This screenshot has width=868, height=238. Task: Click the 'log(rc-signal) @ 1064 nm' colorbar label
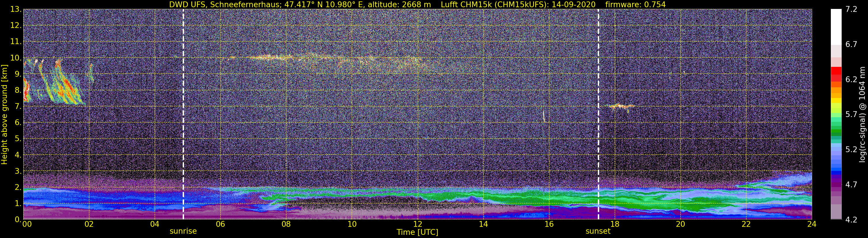point(863,114)
